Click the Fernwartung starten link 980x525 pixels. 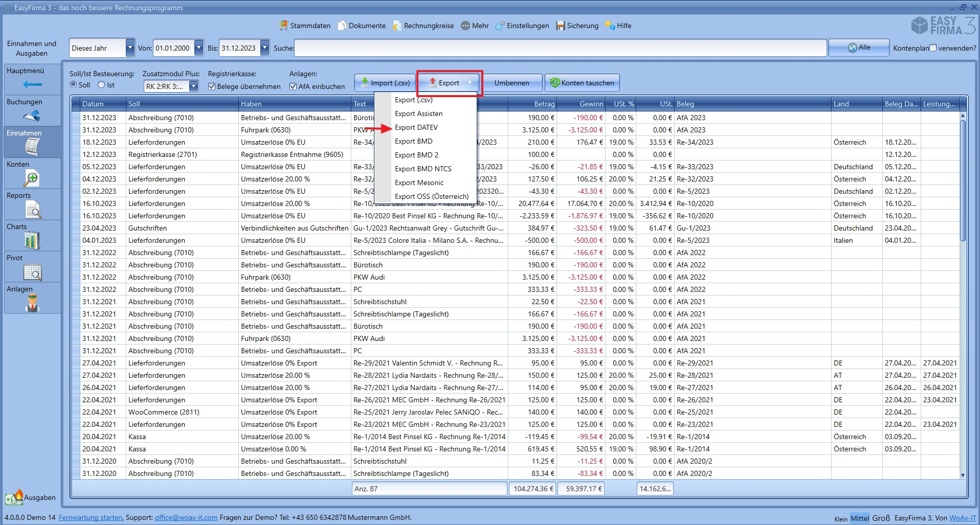[x=91, y=517]
